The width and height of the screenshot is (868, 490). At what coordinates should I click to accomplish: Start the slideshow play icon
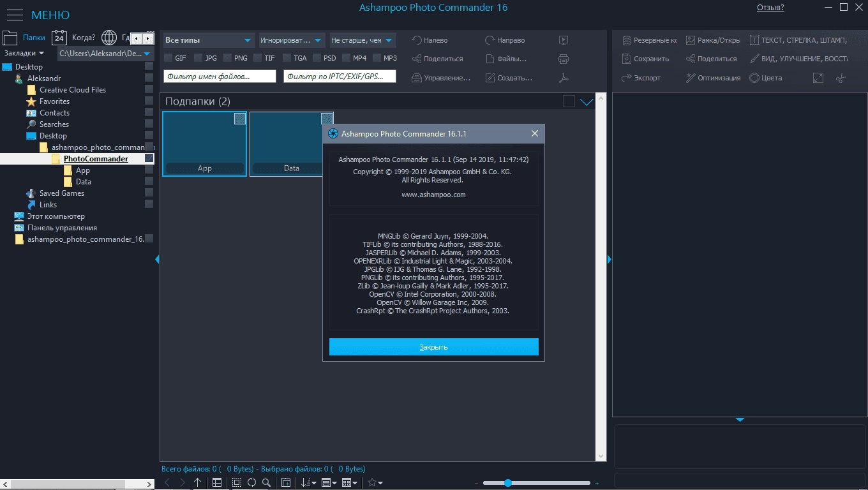[x=564, y=40]
